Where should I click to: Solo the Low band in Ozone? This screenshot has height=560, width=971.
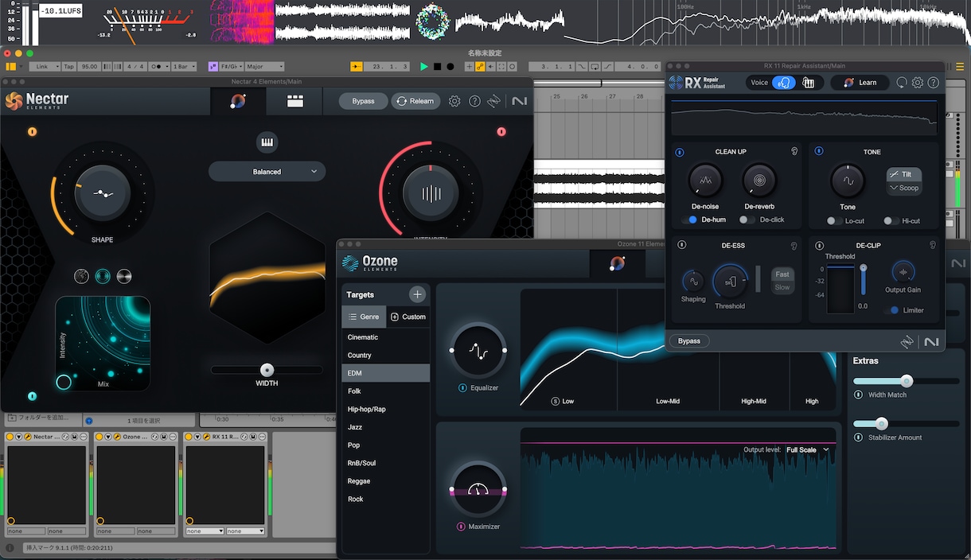[556, 401]
